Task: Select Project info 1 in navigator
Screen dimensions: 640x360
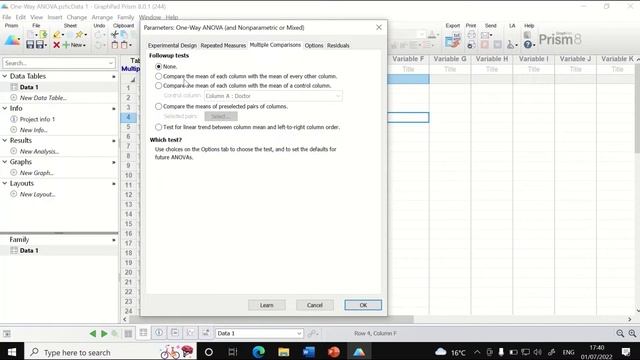Action: [x=37, y=119]
